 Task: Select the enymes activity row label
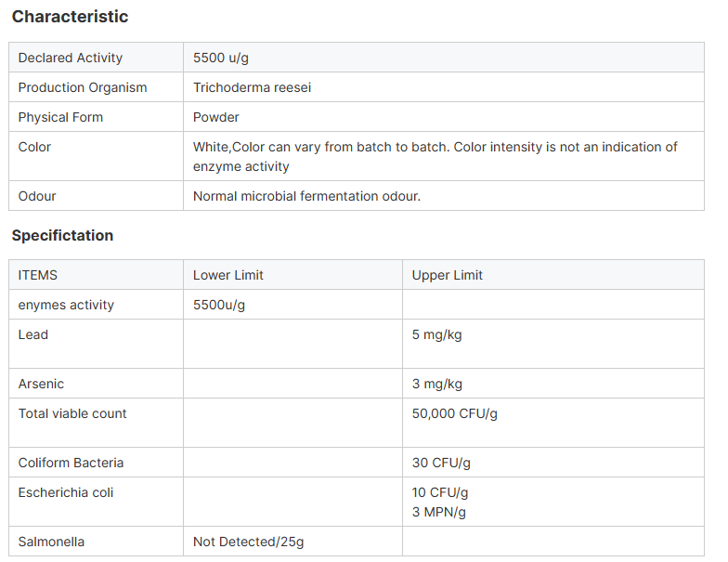[66, 305]
